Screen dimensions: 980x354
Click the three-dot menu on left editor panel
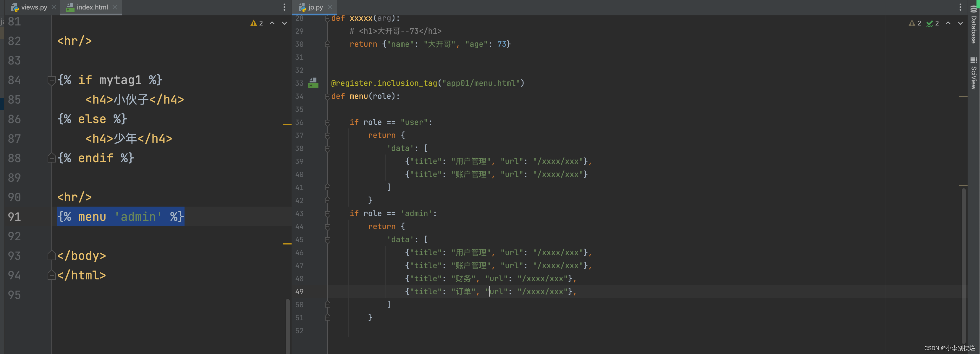284,7
